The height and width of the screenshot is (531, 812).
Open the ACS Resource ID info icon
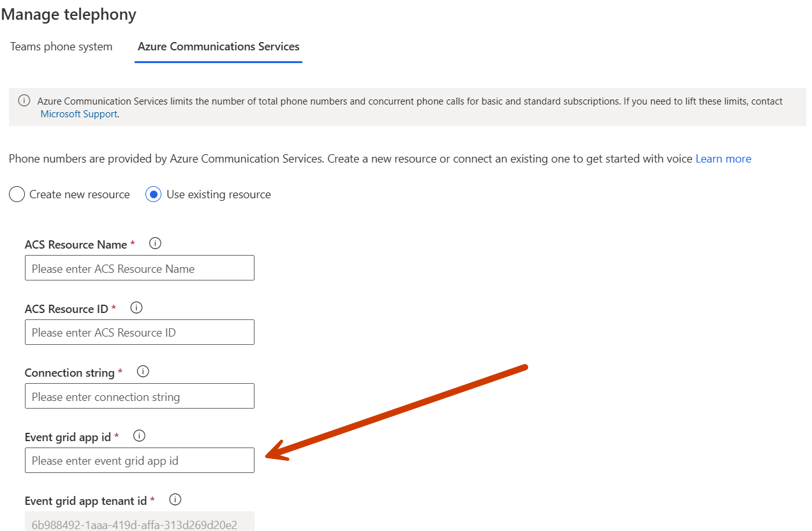point(136,307)
